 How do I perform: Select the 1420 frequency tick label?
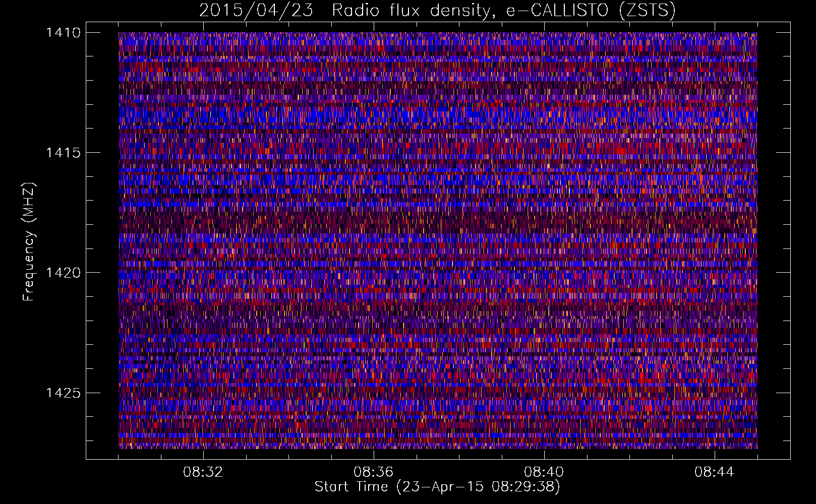(x=63, y=273)
